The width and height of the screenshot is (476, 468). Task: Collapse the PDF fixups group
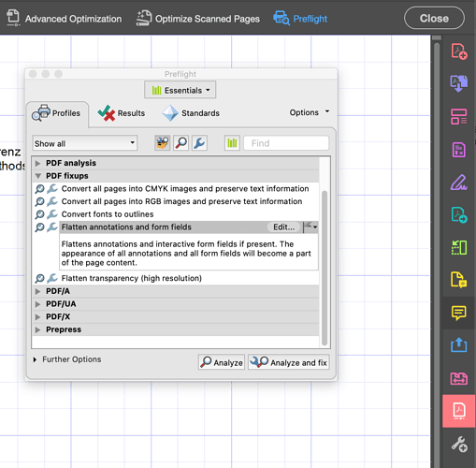tap(38, 176)
